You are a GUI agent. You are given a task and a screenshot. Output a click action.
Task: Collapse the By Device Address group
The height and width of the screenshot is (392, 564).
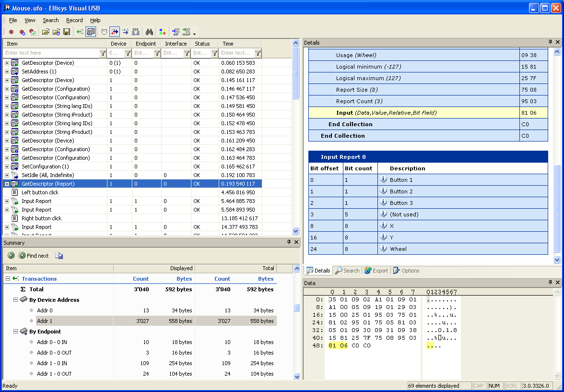[x=15, y=300]
